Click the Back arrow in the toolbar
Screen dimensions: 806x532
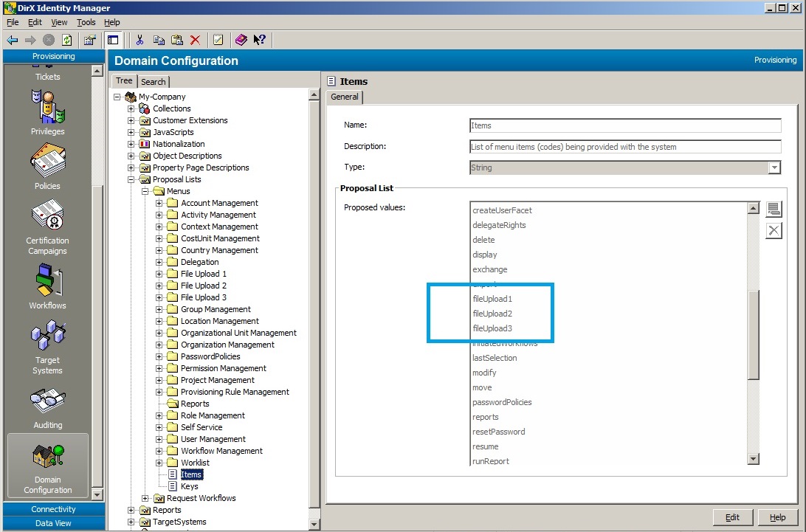tap(13, 40)
